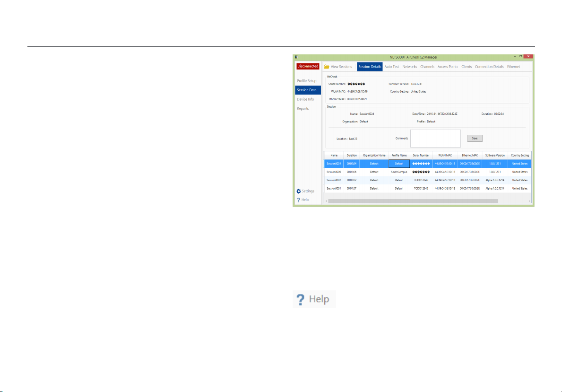The height and width of the screenshot is (392, 562).
Task: Click the 00:01:06 duration cell
Action: click(x=352, y=172)
